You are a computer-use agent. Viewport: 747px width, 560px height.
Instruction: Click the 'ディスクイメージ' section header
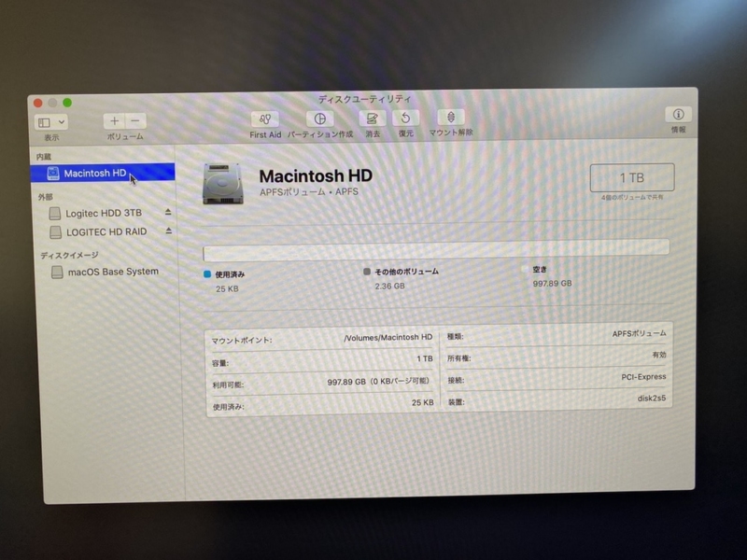69,255
